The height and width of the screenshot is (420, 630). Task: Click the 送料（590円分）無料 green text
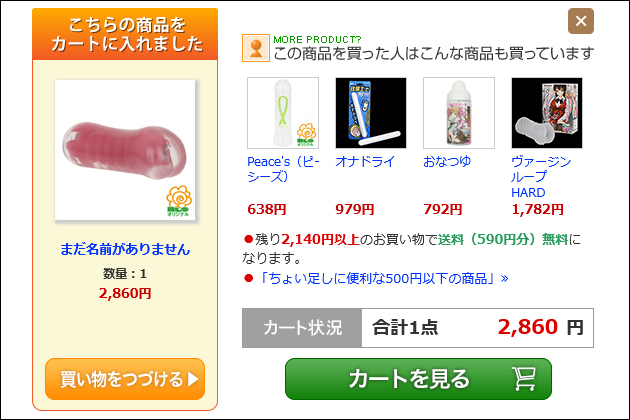[503, 240]
